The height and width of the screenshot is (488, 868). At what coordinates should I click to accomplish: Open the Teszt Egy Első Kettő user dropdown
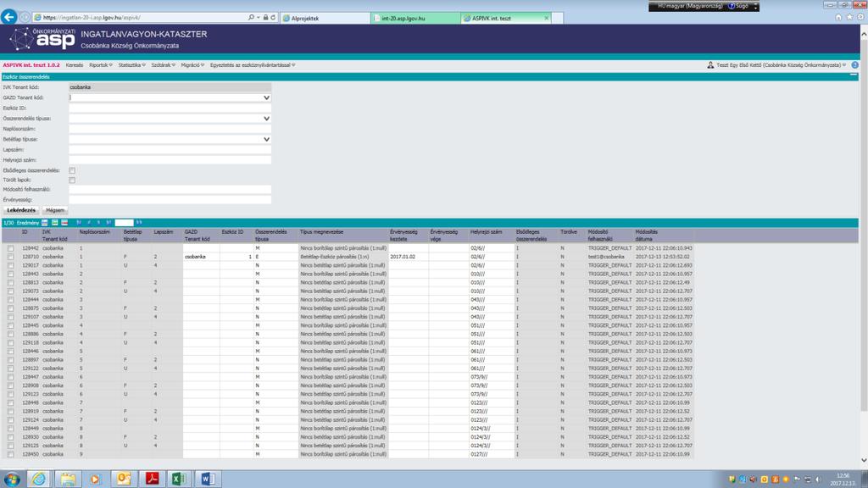tap(781, 64)
